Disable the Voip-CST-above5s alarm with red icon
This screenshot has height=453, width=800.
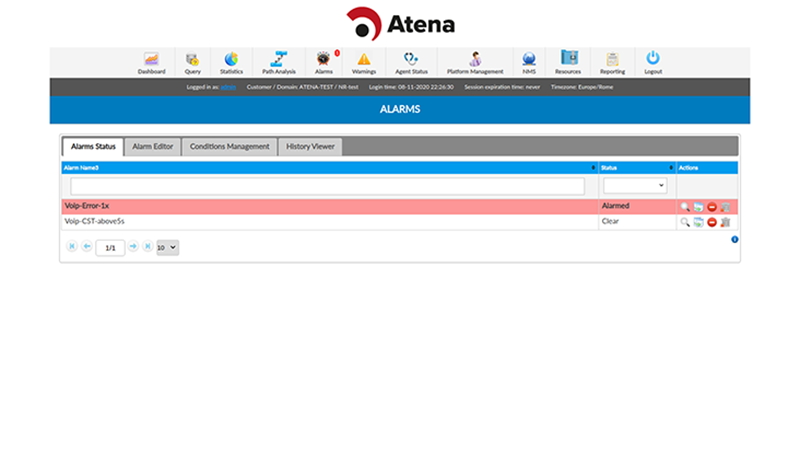[x=712, y=222]
